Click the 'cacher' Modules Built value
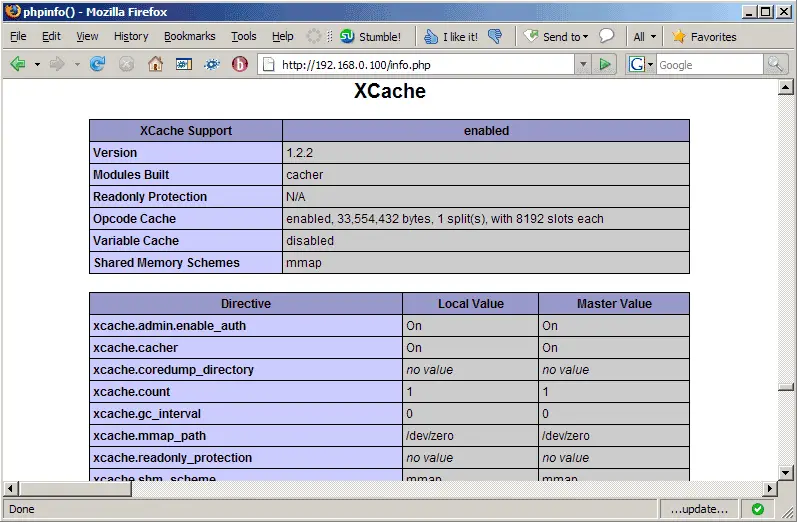This screenshot has width=797, height=522. tap(304, 174)
